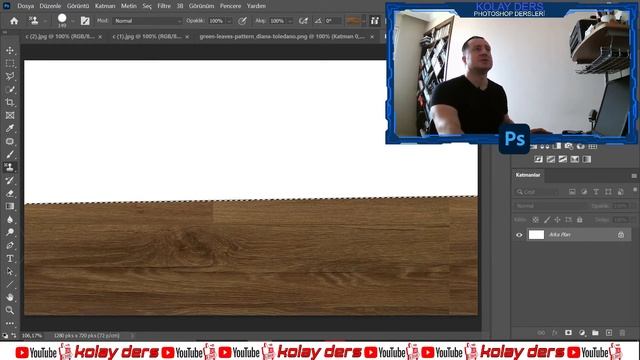
Task: Select the Frame tool
Action: pyautogui.click(x=10, y=116)
